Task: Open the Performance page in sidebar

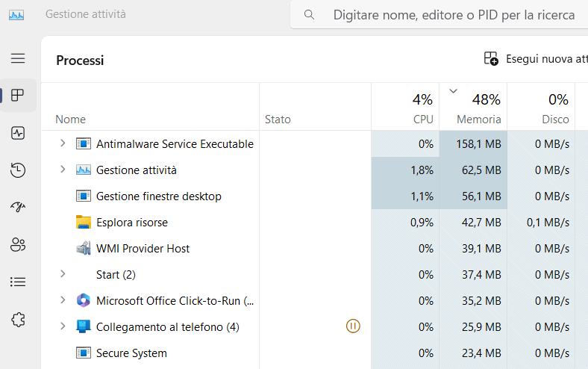Action: point(18,133)
